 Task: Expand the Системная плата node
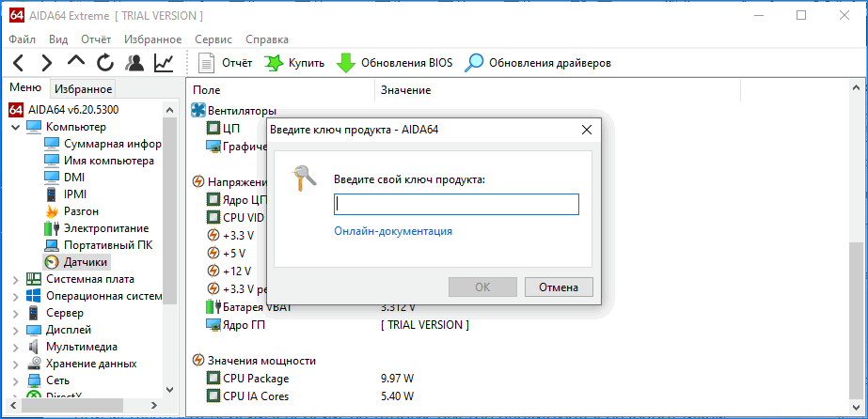[15, 279]
